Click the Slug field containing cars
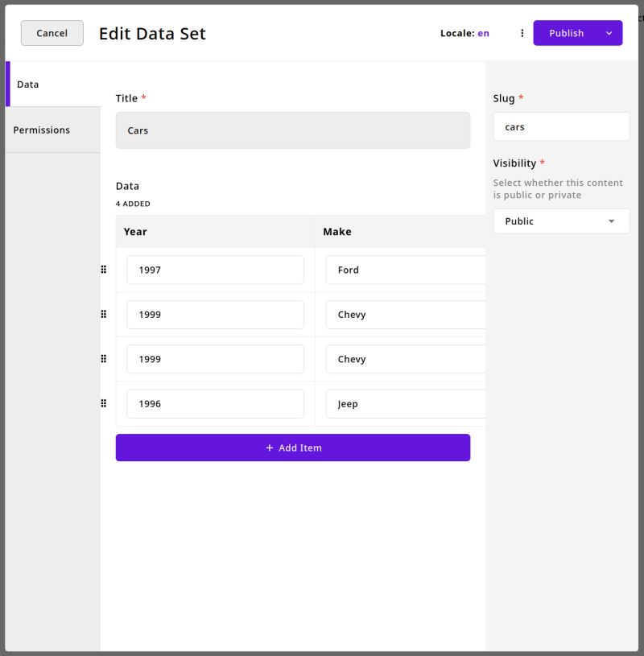This screenshot has width=644, height=656. pos(561,126)
